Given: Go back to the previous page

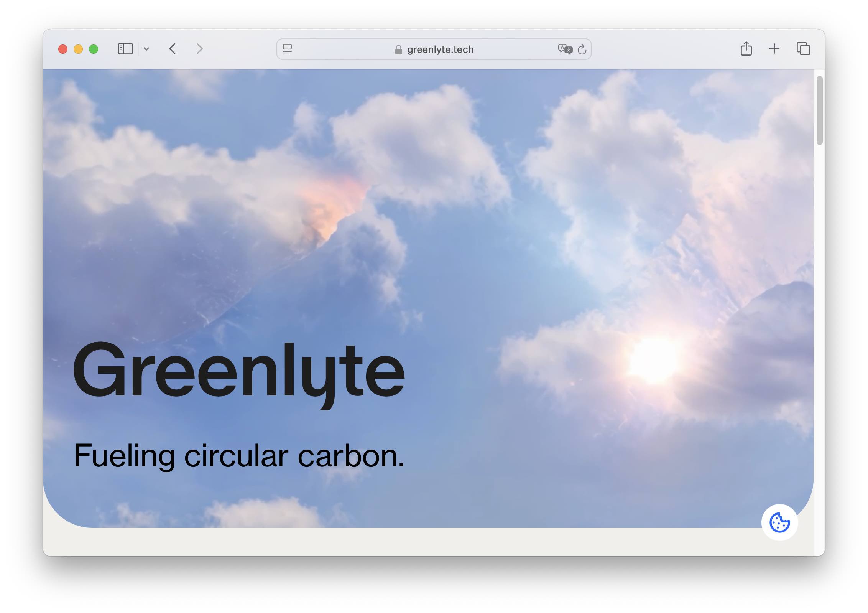Looking at the screenshot, I should point(173,49).
